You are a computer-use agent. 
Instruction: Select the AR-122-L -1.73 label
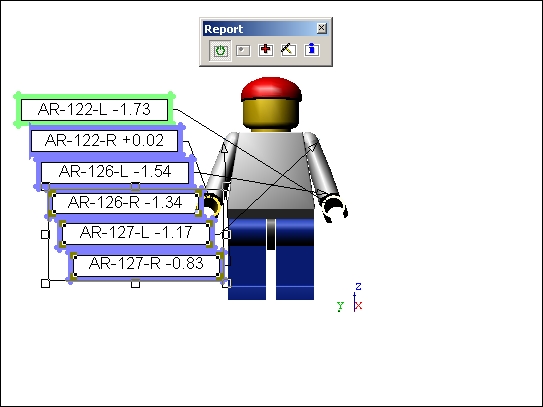(95, 110)
